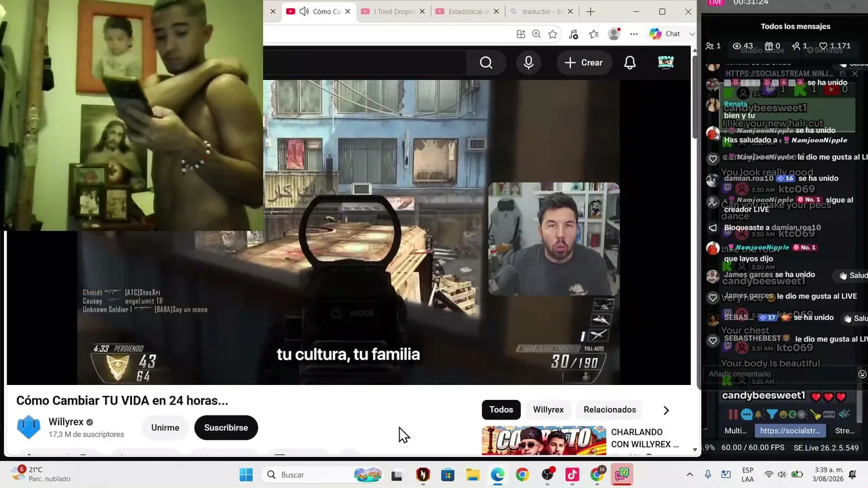Open 'CHARLANDO CON WILLYREX' video thumbnail

[544, 441]
